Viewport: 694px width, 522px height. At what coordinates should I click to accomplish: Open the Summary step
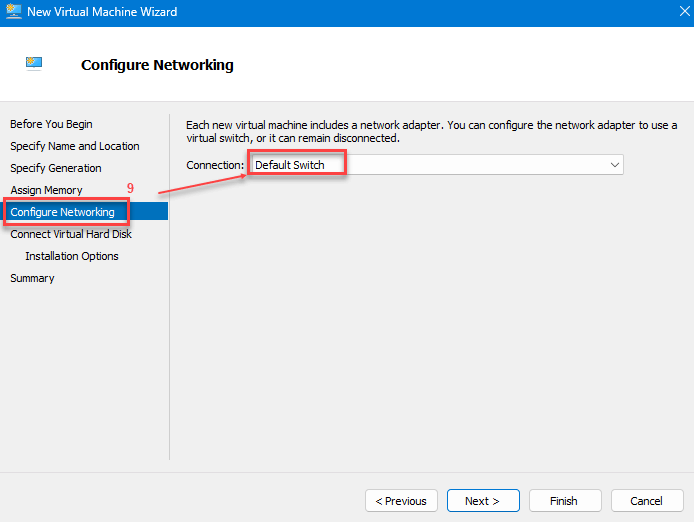(32, 278)
